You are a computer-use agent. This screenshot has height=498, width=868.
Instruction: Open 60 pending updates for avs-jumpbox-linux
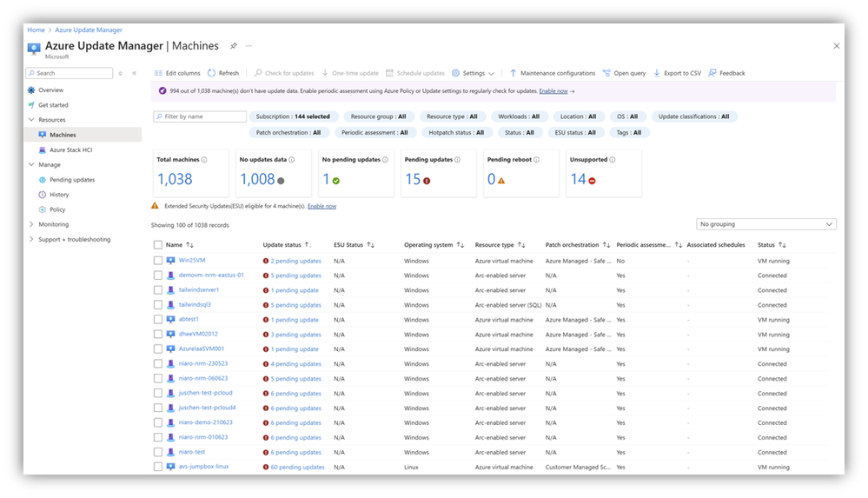pos(297,467)
